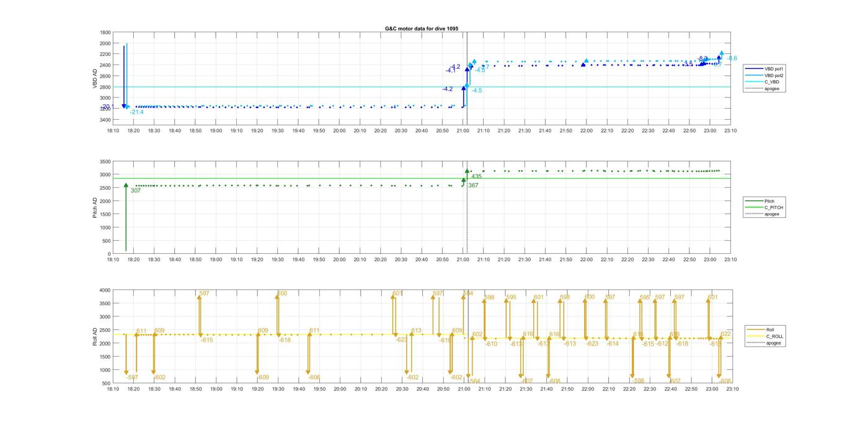Click the "22:00" x-axis tick under the Roll plot

pos(587,389)
